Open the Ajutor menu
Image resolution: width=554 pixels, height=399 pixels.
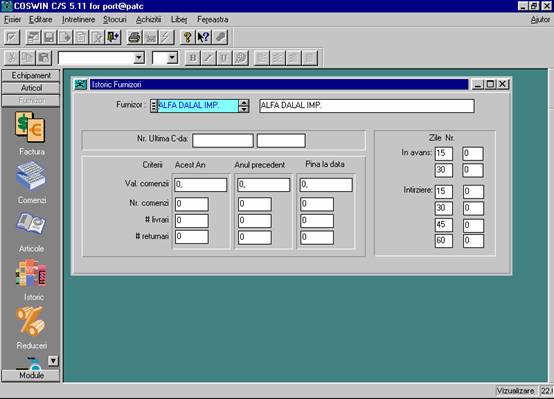540,20
